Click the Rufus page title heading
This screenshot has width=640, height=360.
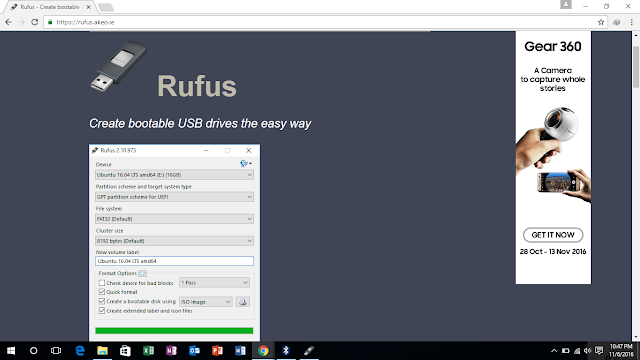[x=197, y=86]
